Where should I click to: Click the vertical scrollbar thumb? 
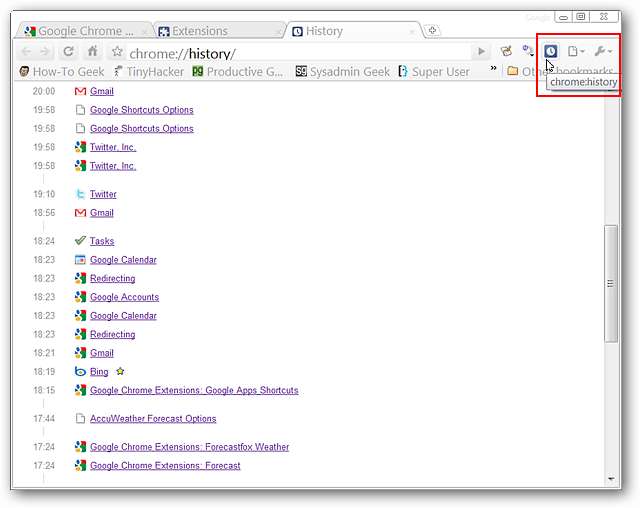(x=611, y=284)
